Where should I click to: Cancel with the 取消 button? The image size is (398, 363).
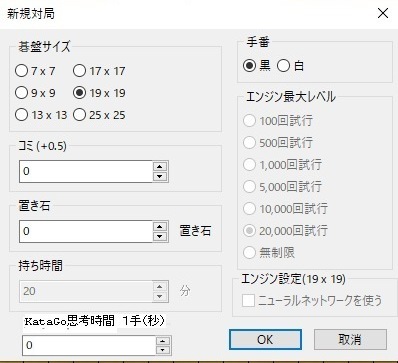350,340
